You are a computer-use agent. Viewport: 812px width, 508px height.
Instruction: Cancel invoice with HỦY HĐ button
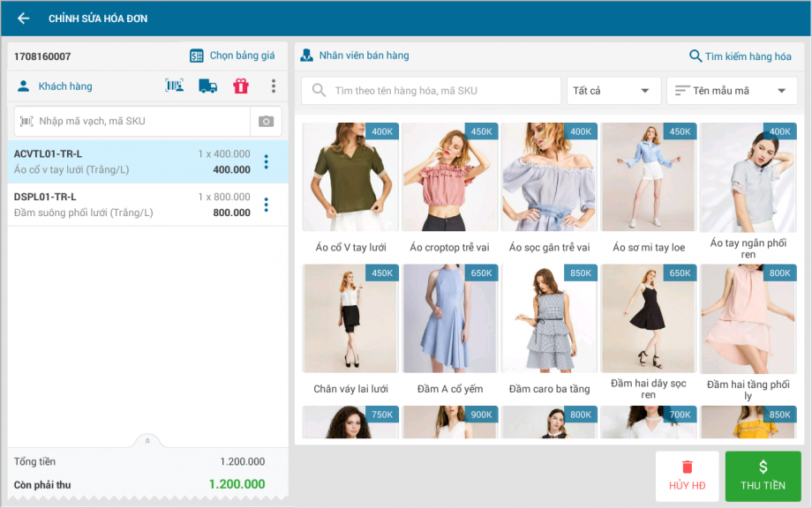(x=688, y=476)
